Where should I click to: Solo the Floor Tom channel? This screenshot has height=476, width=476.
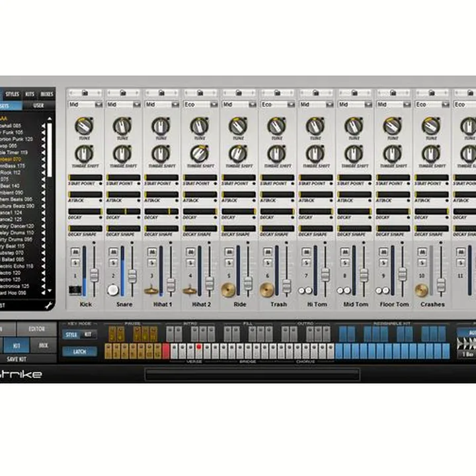pos(383,263)
